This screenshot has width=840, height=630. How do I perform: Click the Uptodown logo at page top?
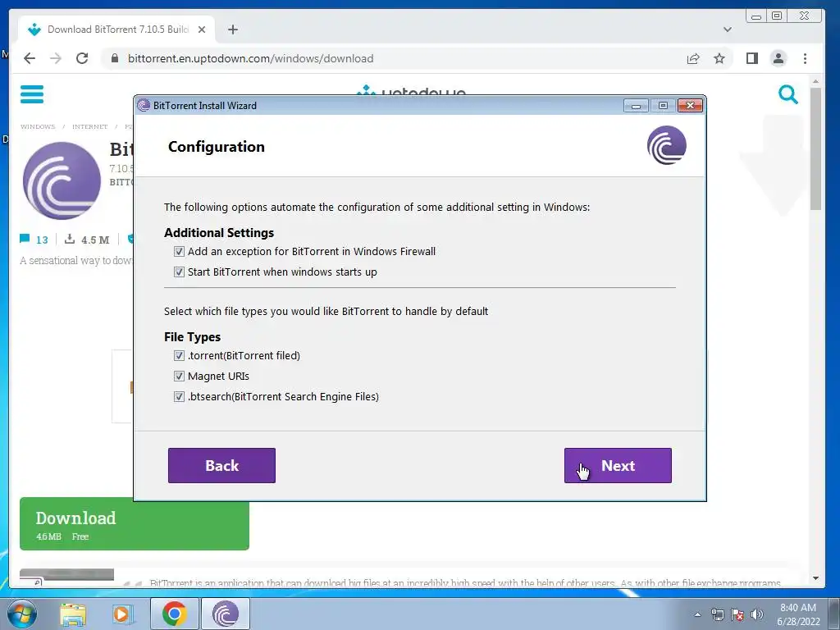pyautogui.click(x=412, y=91)
